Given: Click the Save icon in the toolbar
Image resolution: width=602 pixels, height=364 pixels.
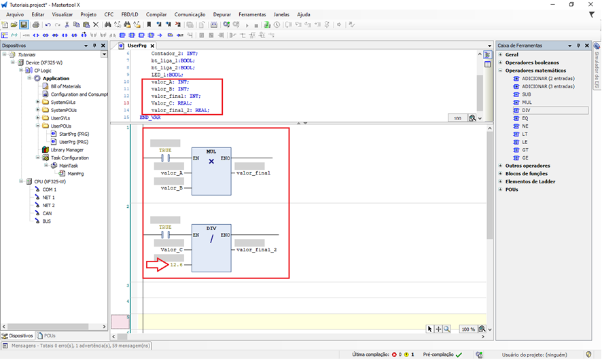Looking at the screenshot, I should coord(24,24).
